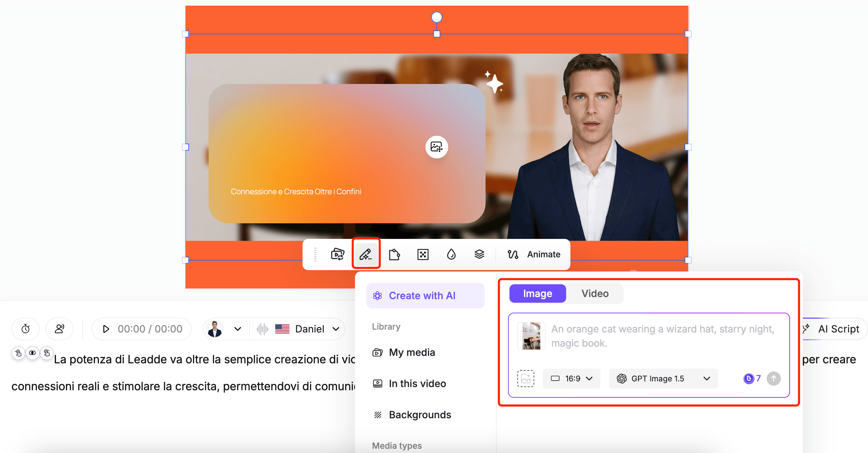Click the shape sticker icon in toolbar
The width and height of the screenshot is (868, 453).
click(x=394, y=254)
